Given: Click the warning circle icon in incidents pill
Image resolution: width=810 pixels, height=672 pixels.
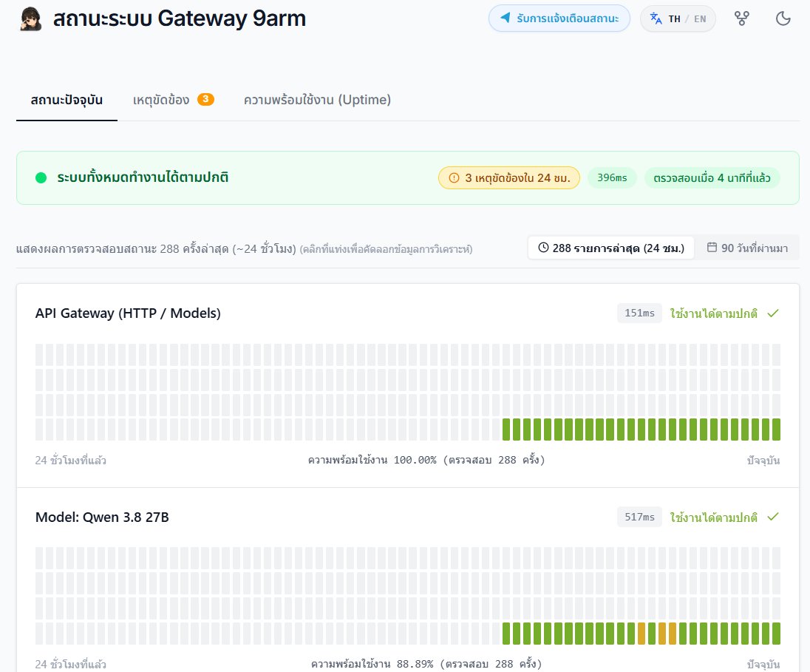Looking at the screenshot, I should 454,178.
